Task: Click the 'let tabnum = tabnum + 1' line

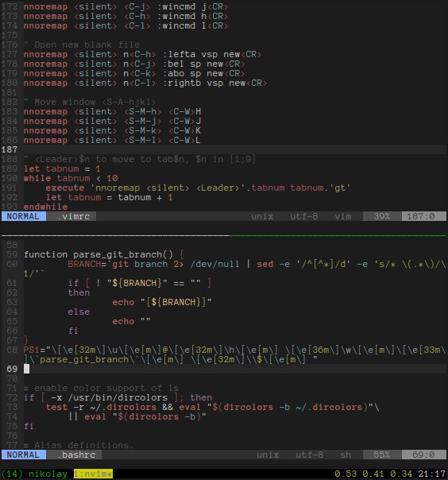Action: (x=110, y=197)
